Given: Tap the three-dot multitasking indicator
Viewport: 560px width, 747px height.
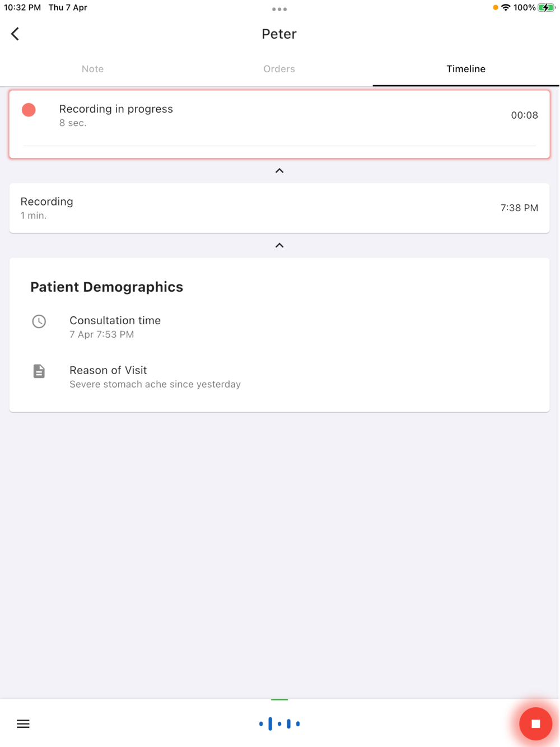Looking at the screenshot, I should tap(279, 9).
